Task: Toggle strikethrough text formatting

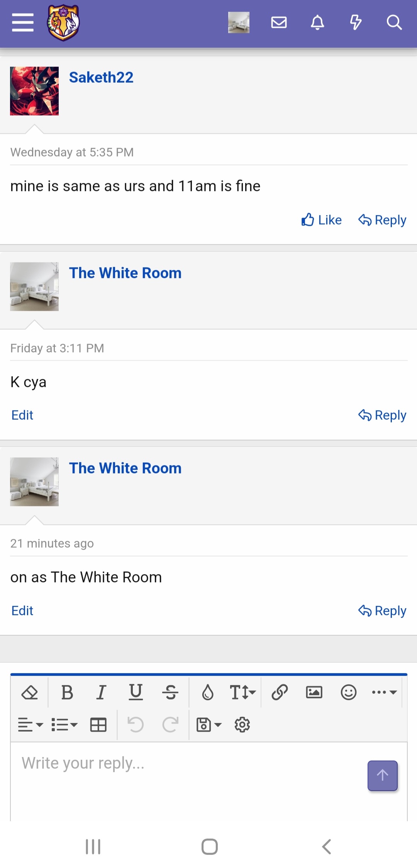Action: point(170,693)
